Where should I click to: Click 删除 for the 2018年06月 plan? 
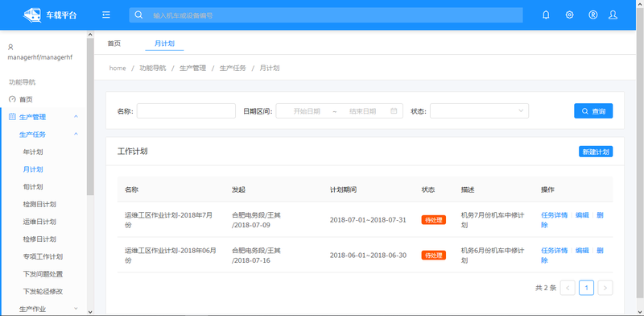tap(600, 251)
